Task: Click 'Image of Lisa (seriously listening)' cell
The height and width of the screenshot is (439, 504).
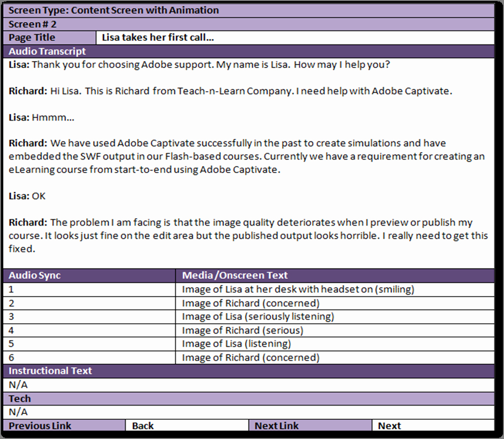Action: pyautogui.click(x=335, y=317)
